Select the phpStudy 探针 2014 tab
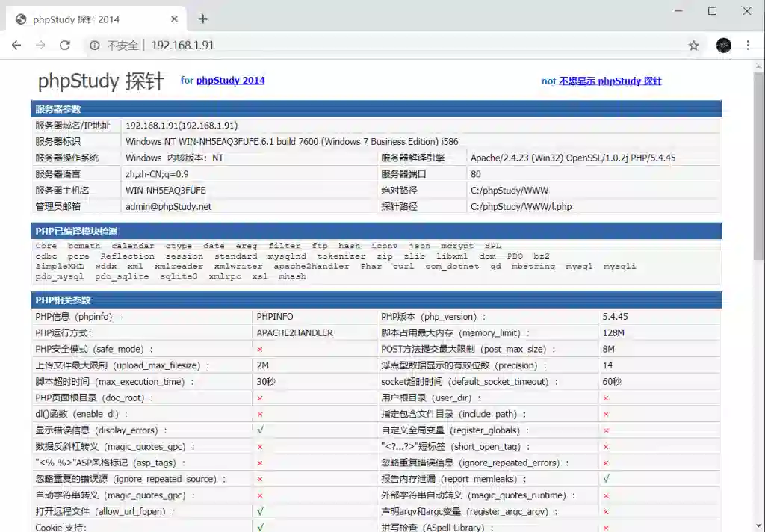Image resolution: width=765 pixels, height=532 pixels. pos(96,19)
